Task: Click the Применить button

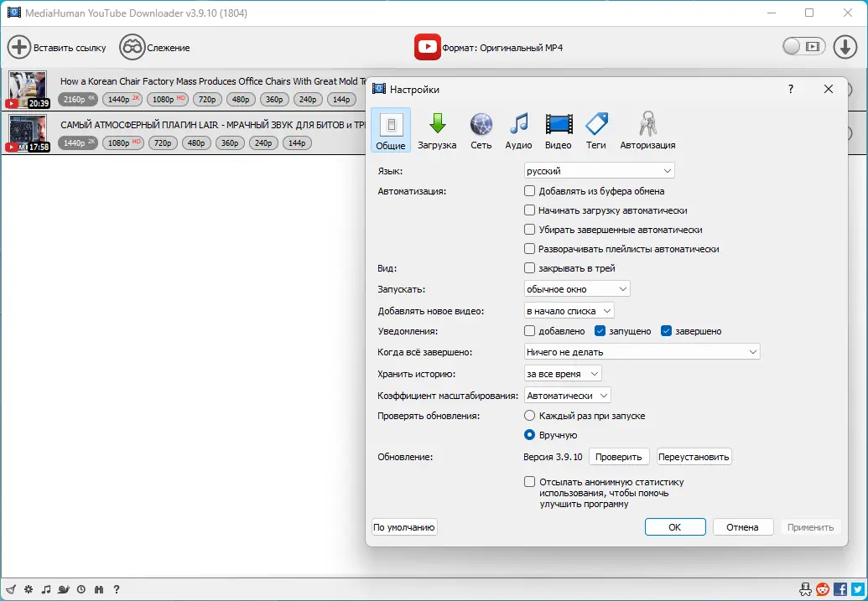Action: pos(810,527)
